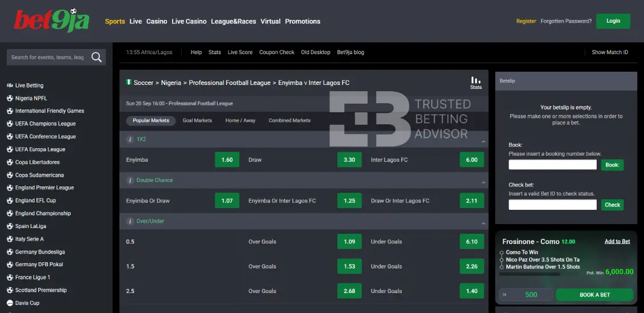This screenshot has width=644, height=313.
Task: Click ball icon beside England EFL Cup
Action: 10,201
